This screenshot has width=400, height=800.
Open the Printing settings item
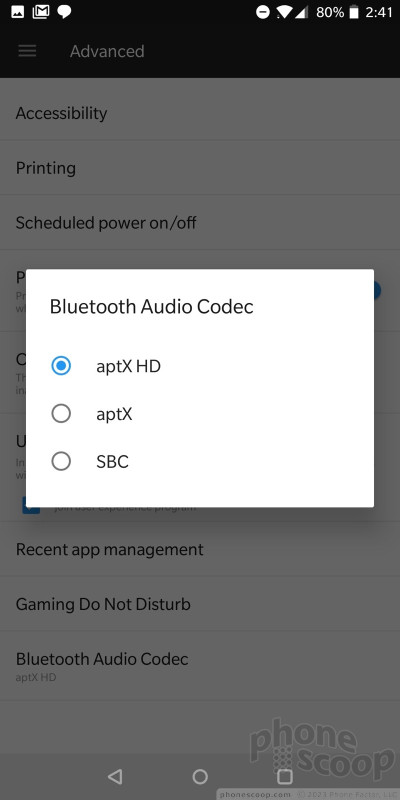click(x=200, y=168)
